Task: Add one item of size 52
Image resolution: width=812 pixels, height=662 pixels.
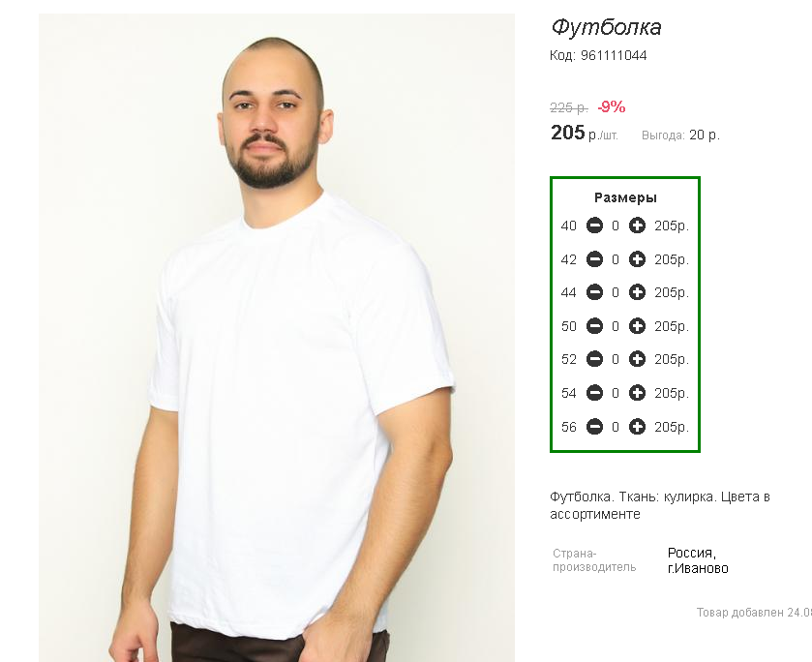Action: [637, 359]
